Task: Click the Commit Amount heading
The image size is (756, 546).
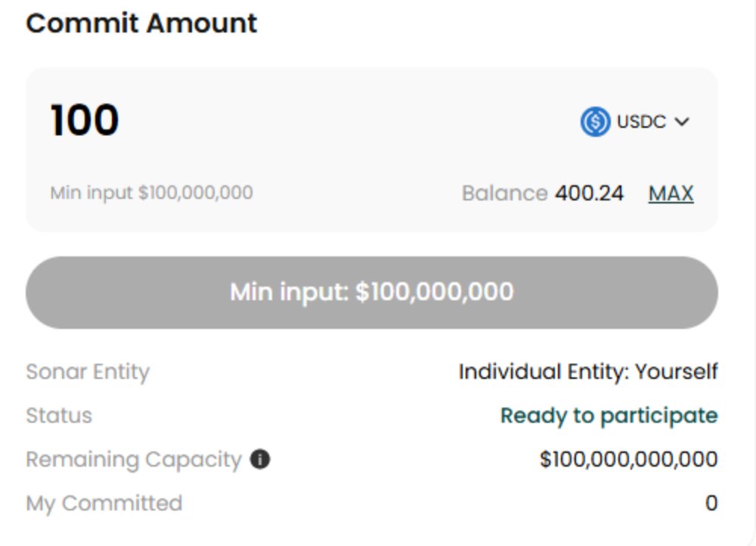Action: point(141,23)
